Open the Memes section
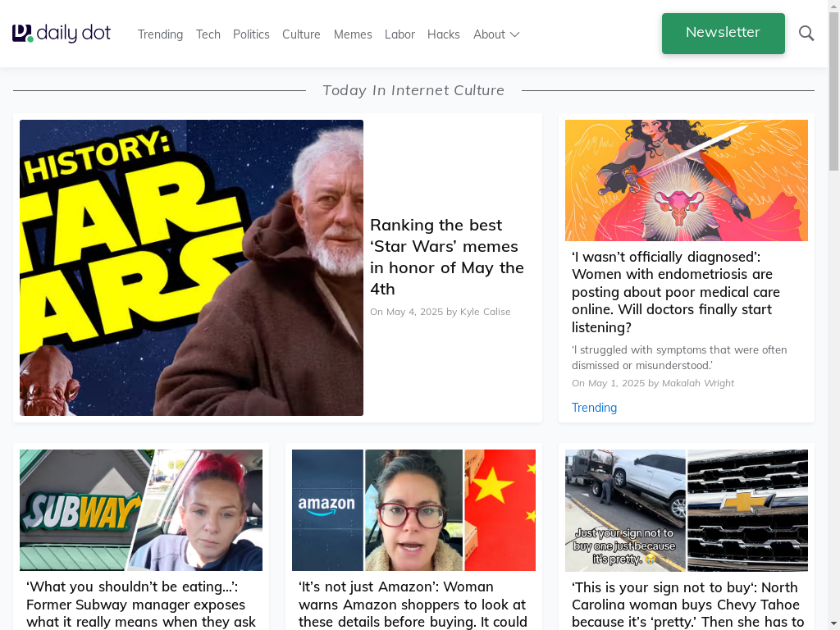This screenshot has width=840, height=630. 353,34
